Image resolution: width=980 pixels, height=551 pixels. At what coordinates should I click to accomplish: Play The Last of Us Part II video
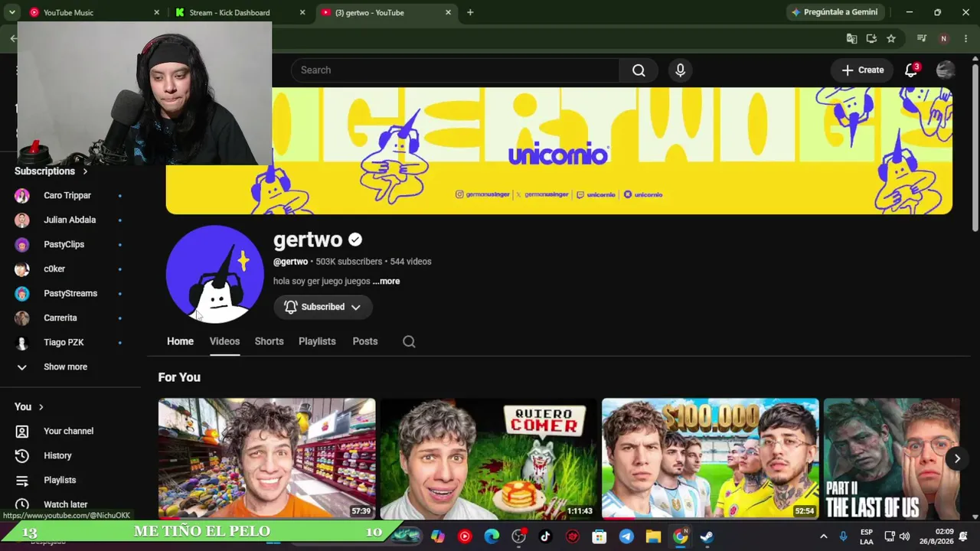892,458
